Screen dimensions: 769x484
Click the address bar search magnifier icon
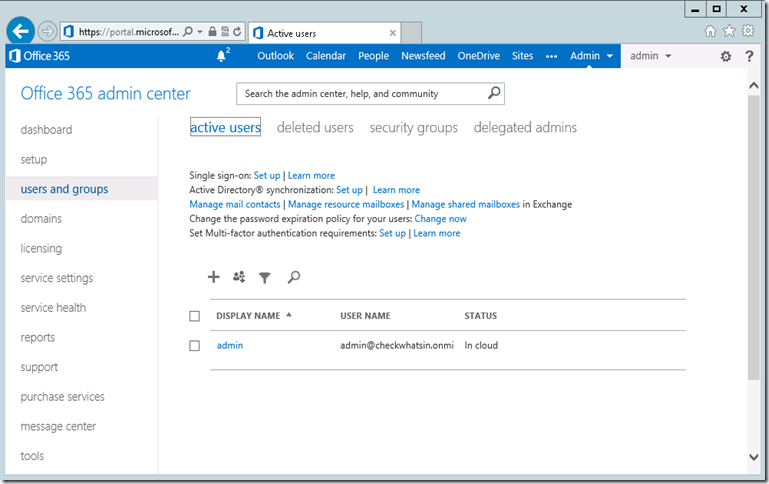tap(188, 32)
